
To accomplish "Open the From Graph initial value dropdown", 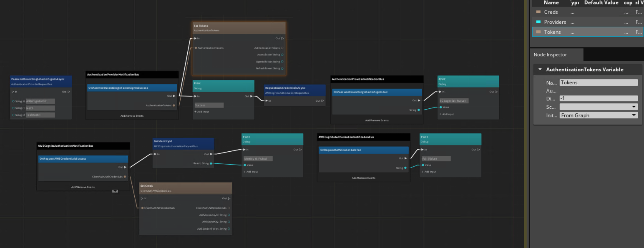I will 599,115.
